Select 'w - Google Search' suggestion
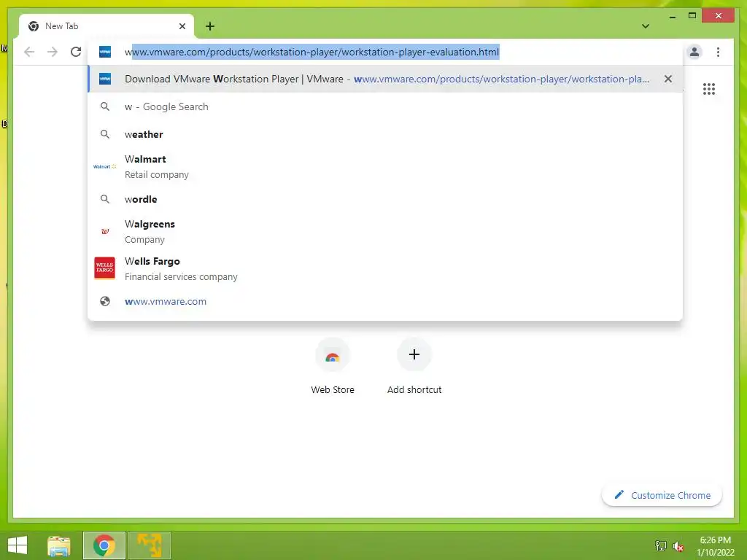The image size is (747, 560). 385,106
